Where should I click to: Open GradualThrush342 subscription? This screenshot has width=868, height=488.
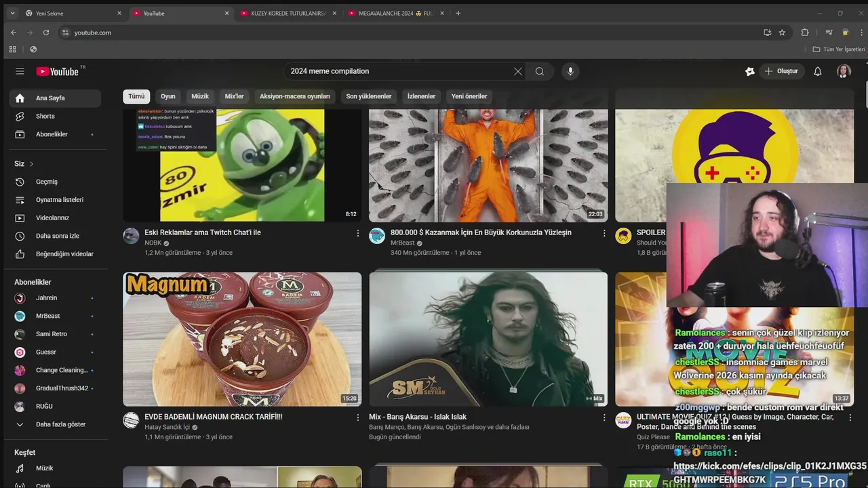point(55,388)
